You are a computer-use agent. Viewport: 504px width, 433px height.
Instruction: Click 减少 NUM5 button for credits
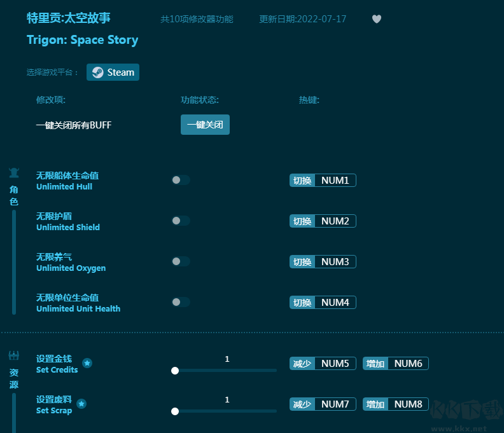(x=322, y=364)
